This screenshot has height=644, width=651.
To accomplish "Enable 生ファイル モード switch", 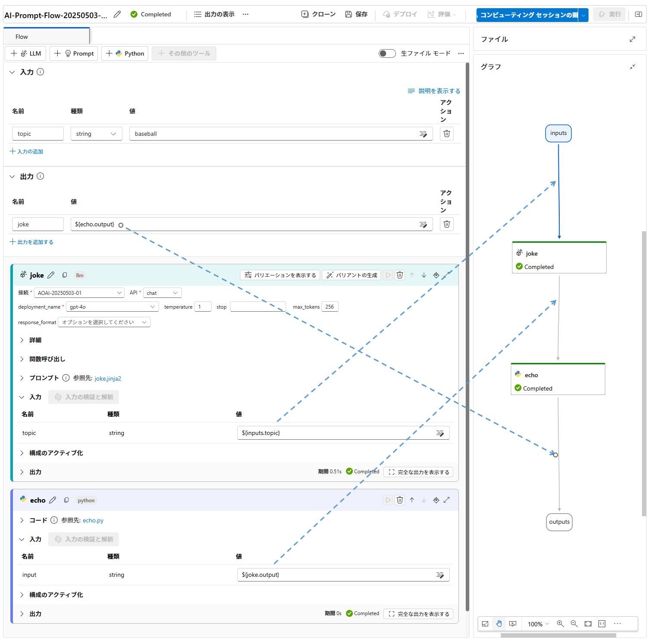I will tap(387, 53).
